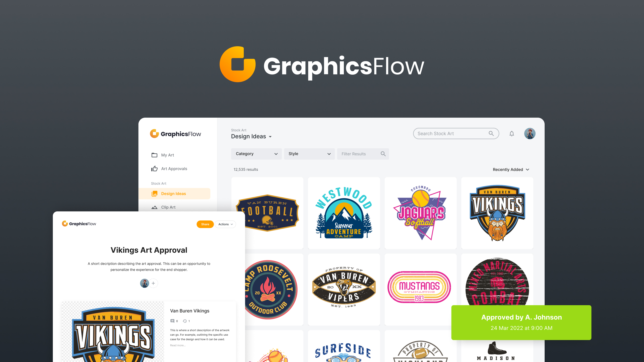Click the search magnifier in Filter Results
Screen dimensions: 644x362
(x=383, y=154)
